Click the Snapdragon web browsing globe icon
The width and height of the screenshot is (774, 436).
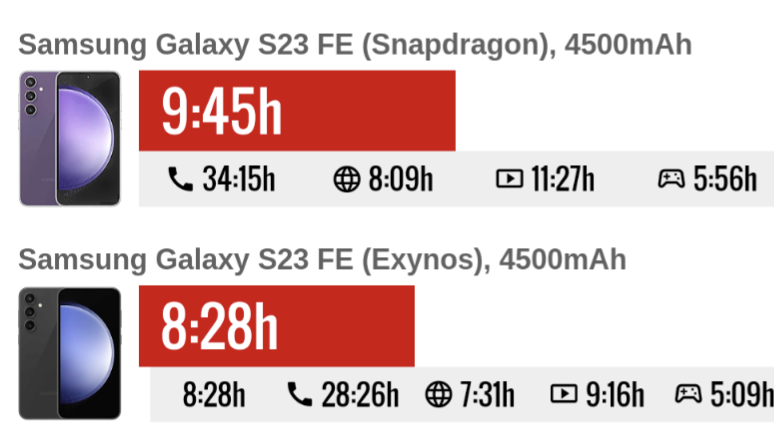coord(346,180)
